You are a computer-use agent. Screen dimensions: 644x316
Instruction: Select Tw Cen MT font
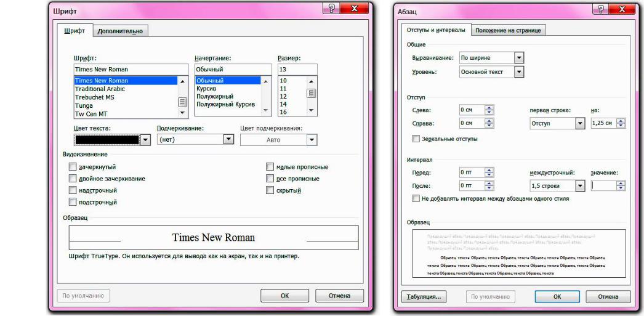[126, 114]
